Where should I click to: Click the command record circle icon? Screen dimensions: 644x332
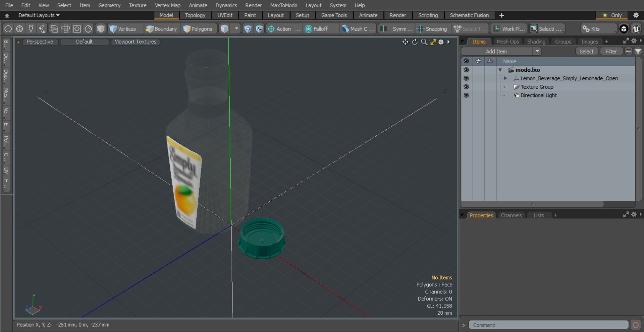[x=635, y=325]
